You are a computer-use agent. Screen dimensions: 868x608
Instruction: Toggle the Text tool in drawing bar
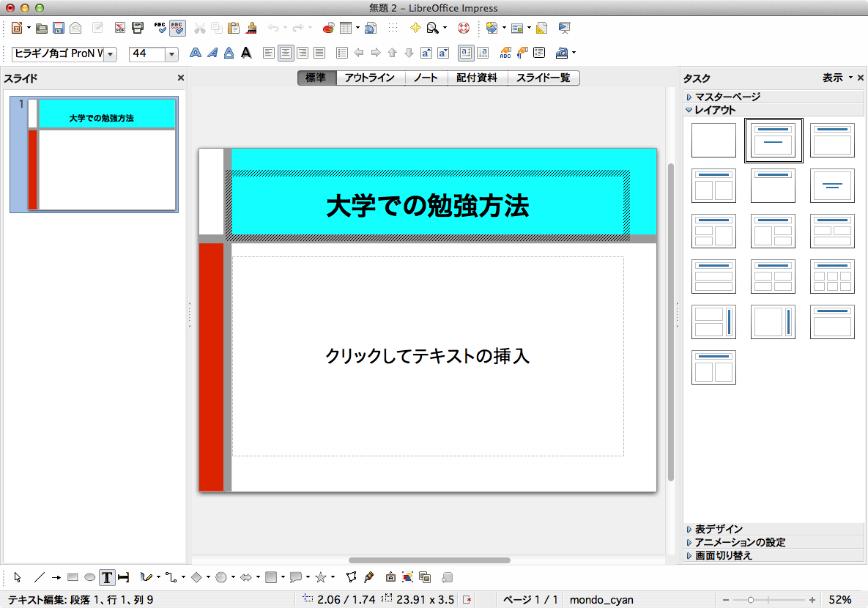[x=107, y=577]
